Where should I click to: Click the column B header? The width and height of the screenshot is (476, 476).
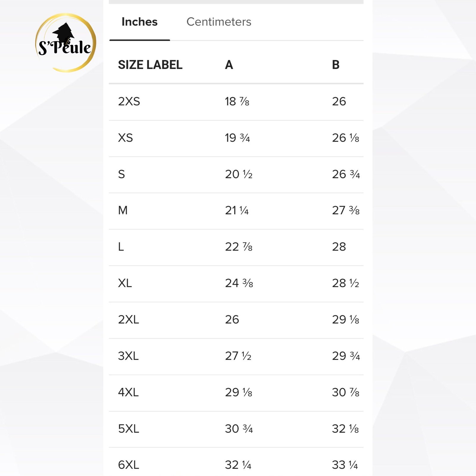[336, 65]
